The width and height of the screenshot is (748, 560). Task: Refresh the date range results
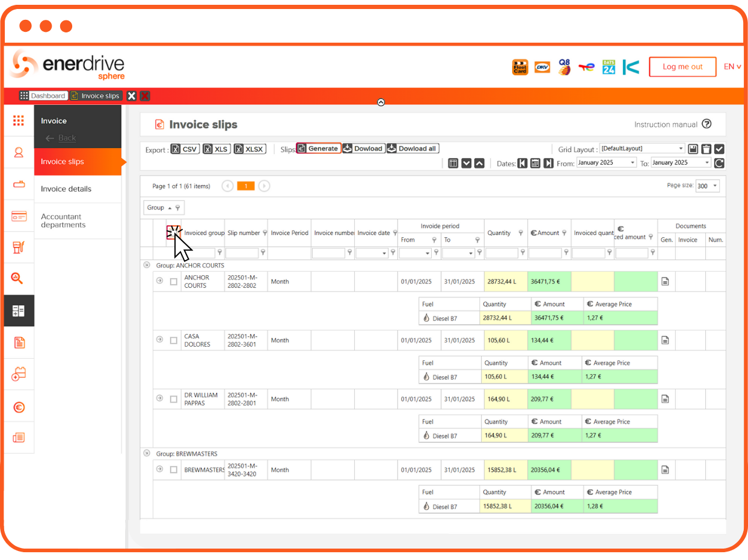point(719,163)
